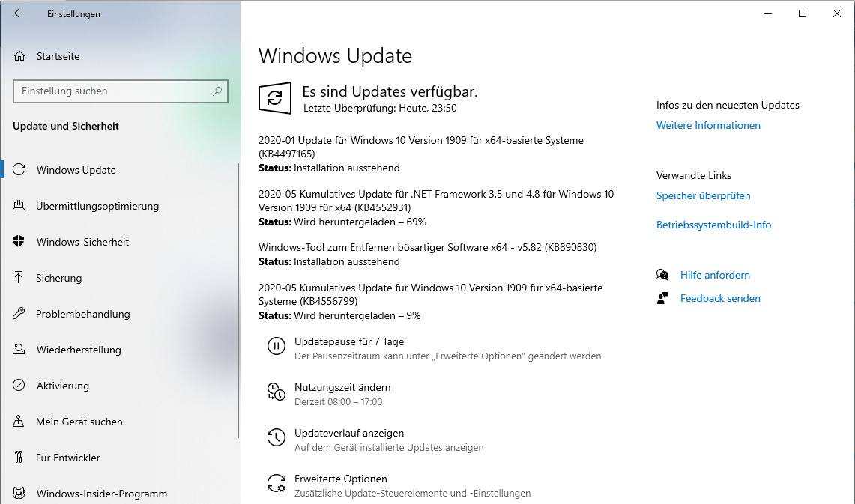Open Windows Update in the sidebar
The height and width of the screenshot is (504, 855).
76,170
